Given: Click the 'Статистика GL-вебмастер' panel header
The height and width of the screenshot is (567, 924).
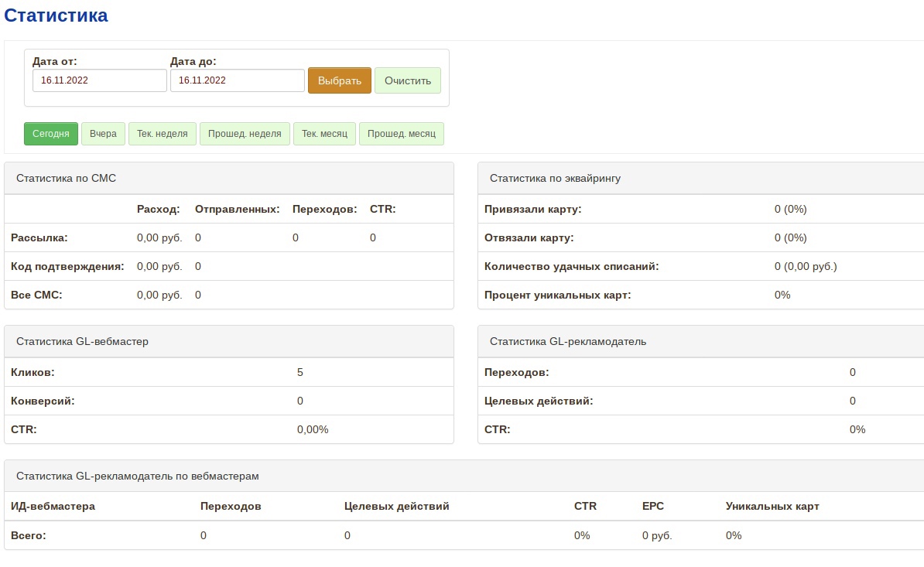Looking at the screenshot, I should pyautogui.click(x=82, y=342).
